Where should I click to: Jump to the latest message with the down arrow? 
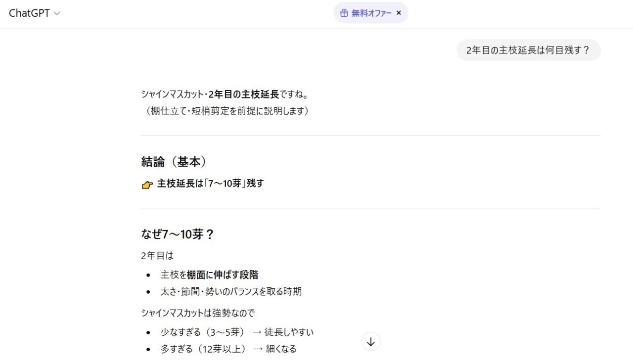pyautogui.click(x=371, y=341)
